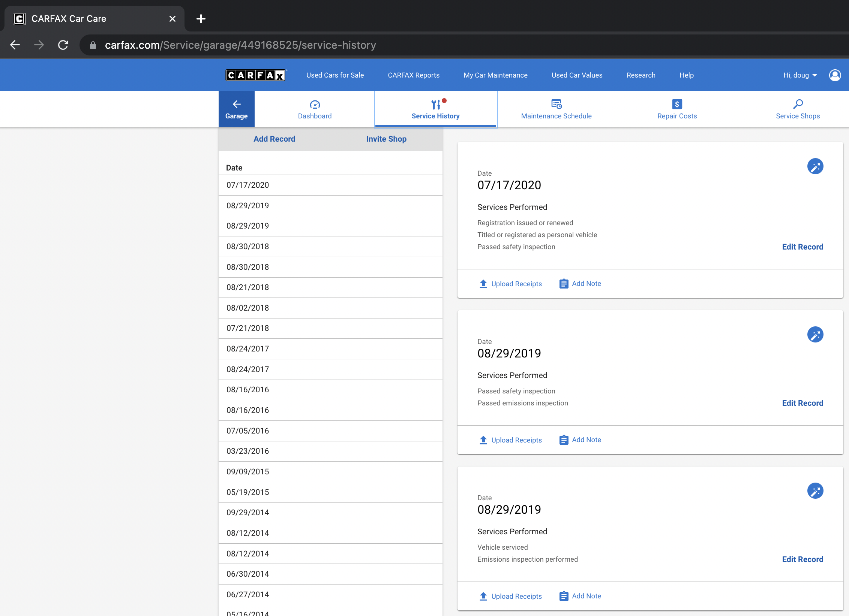Open the Research menu item
849x616 pixels.
point(641,75)
